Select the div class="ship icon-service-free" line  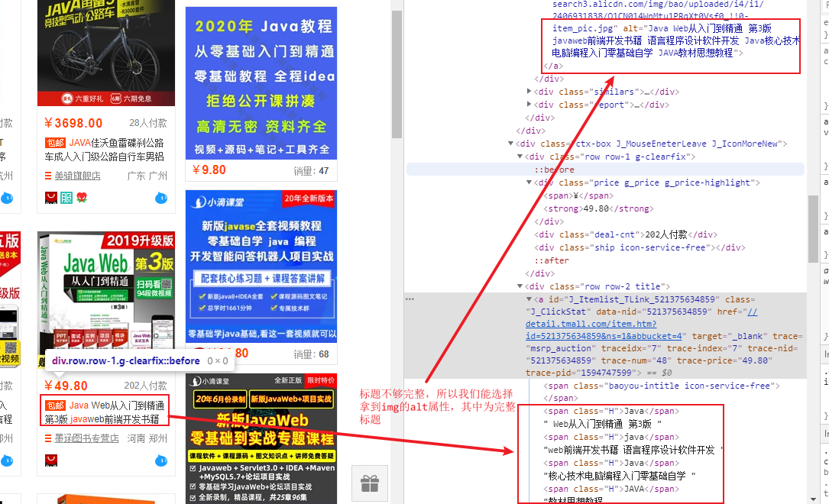click(640, 247)
